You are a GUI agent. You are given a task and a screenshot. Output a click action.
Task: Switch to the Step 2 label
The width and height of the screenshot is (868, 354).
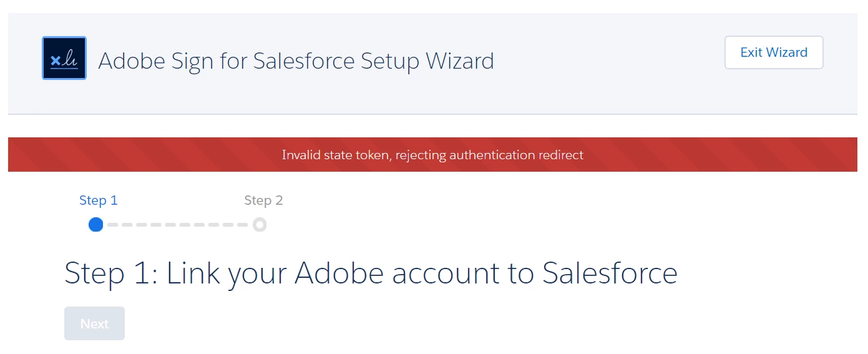tap(263, 200)
